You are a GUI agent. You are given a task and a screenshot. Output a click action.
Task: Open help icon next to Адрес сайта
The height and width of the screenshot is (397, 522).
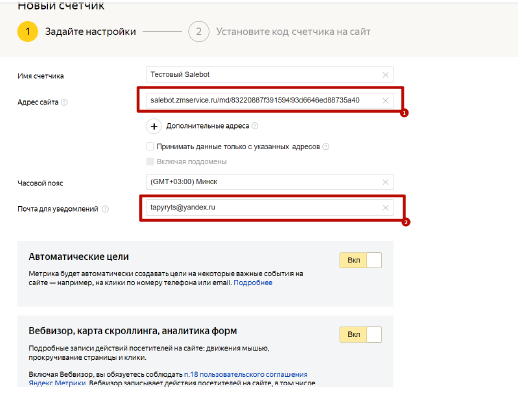(64, 102)
